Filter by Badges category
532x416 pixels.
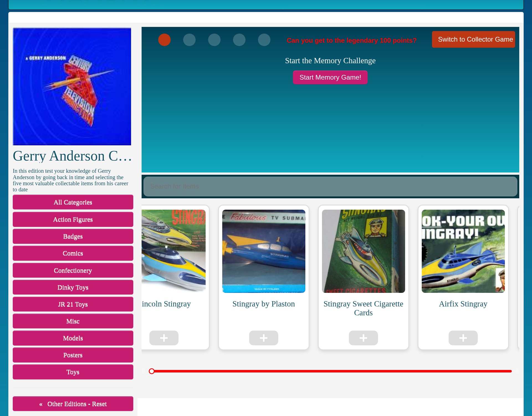pyautogui.click(x=73, y=236)
